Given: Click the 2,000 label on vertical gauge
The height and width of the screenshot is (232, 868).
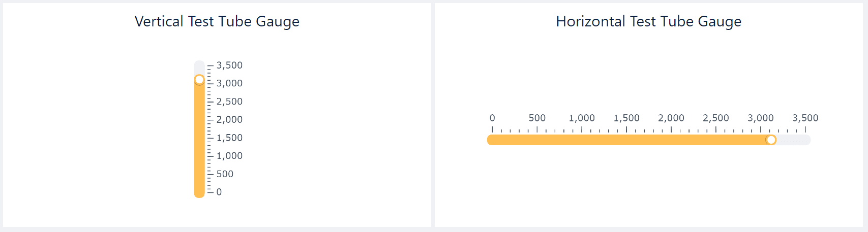Looking at the screenshot, I should tap(229, 119).
